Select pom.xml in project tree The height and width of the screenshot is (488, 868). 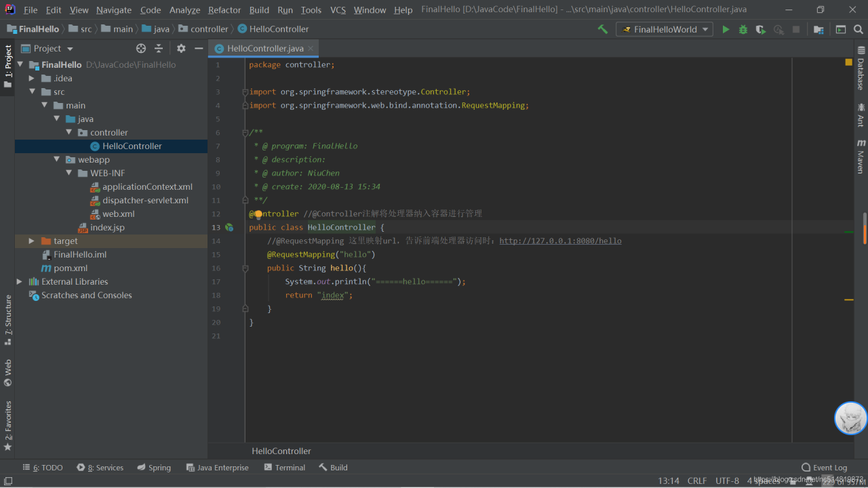point(64,268)
